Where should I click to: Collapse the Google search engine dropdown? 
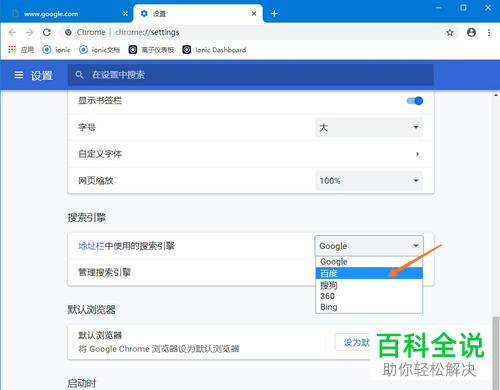point(369,246)
